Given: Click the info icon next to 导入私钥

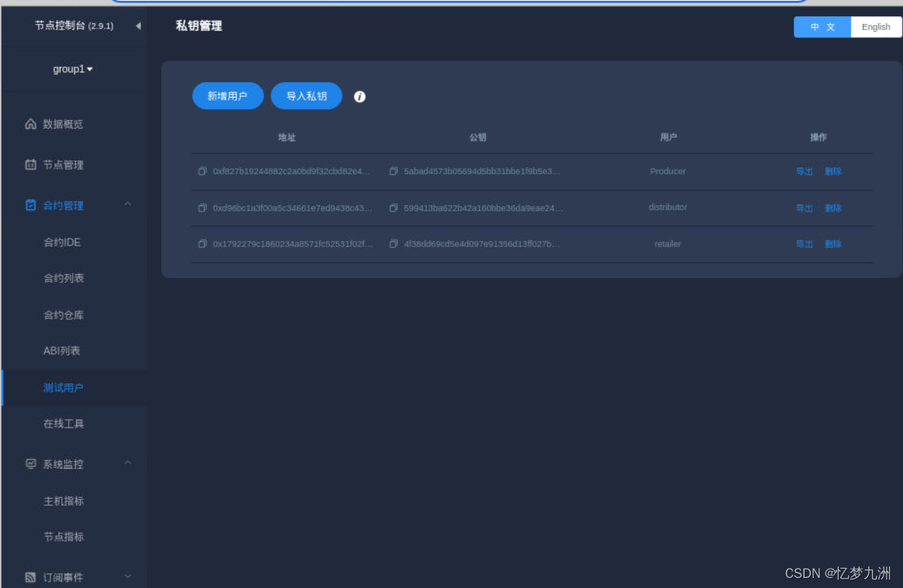Looking at the screenshot, I should pos(360,97).
